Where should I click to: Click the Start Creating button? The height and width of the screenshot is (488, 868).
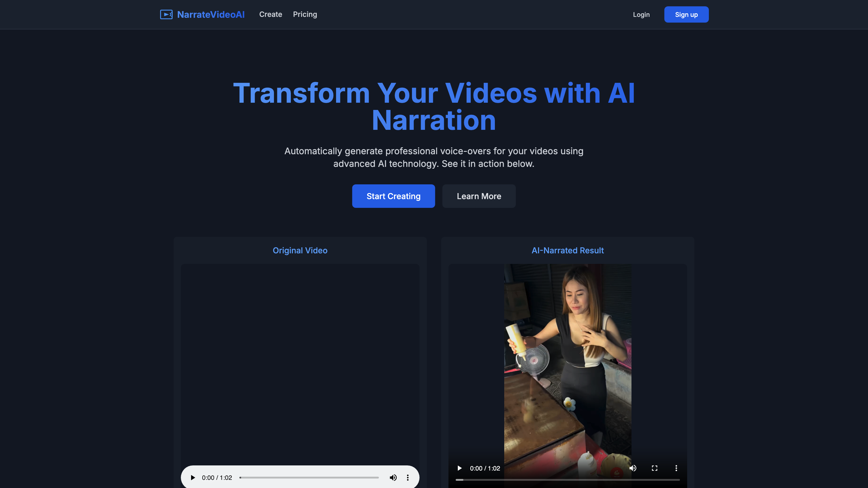point(393,196)
